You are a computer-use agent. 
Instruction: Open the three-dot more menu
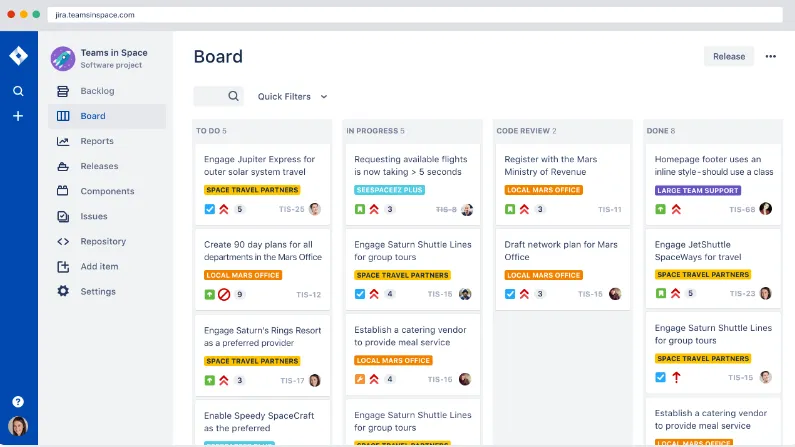[771, 56]
